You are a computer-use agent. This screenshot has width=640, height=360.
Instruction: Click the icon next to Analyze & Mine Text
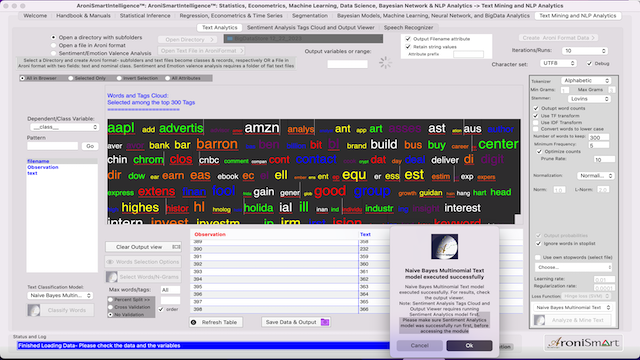pyautogui.click(x=539, y=320)
